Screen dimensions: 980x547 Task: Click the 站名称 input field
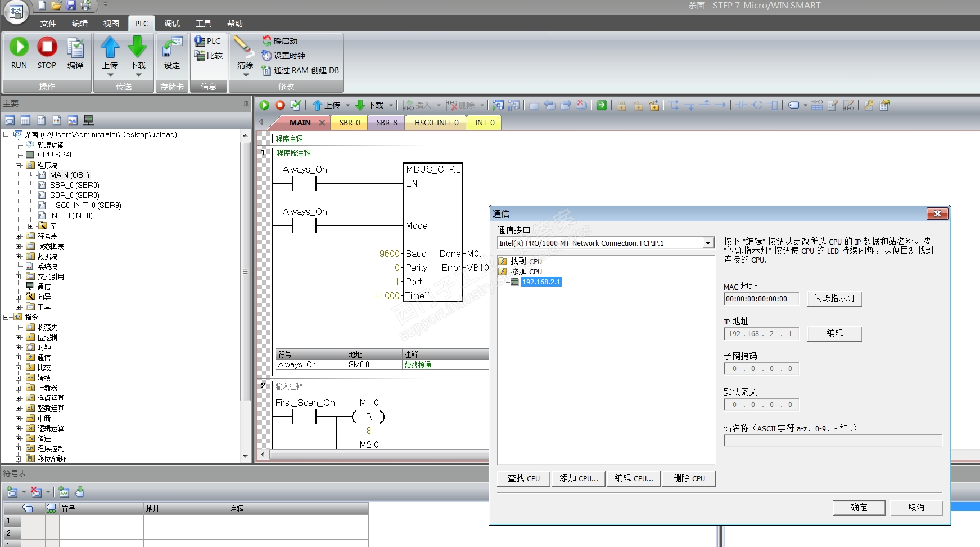pos(832,441)
